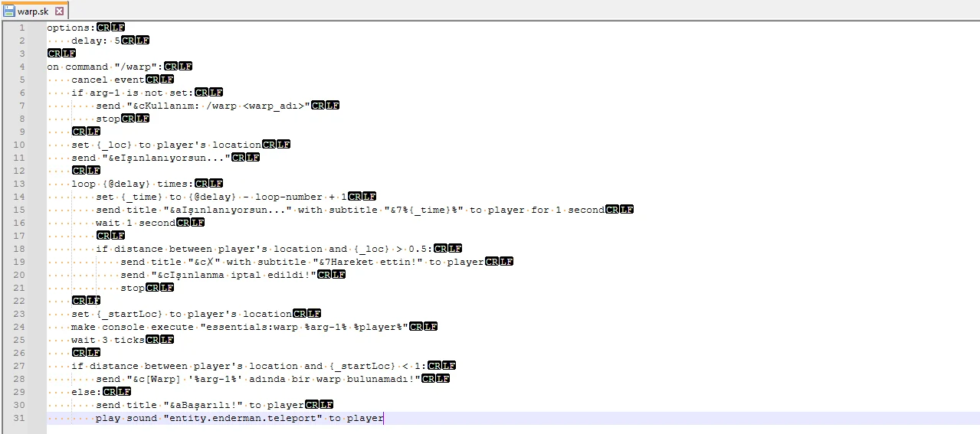Close the warp.sk tab with its red X
980x434 pixels.
click(60, 11)
